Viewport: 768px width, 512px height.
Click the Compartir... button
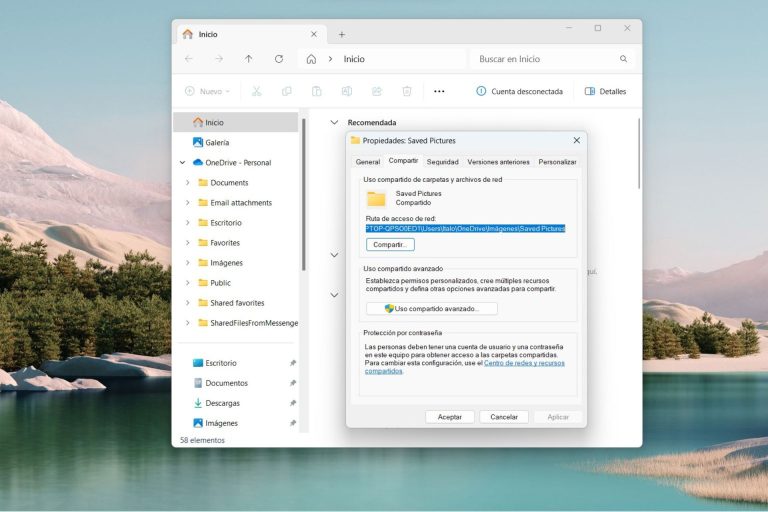[x=390, y=244]
